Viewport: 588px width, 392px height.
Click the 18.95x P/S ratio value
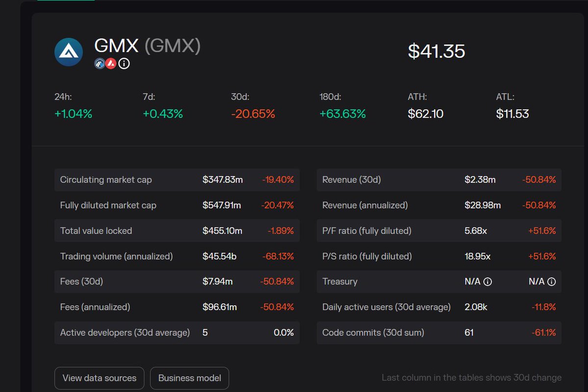pyautogui.click(x=478, y=256)
